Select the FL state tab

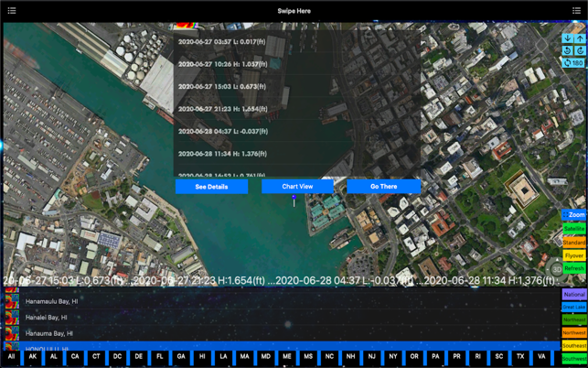(x=160, y=357)
